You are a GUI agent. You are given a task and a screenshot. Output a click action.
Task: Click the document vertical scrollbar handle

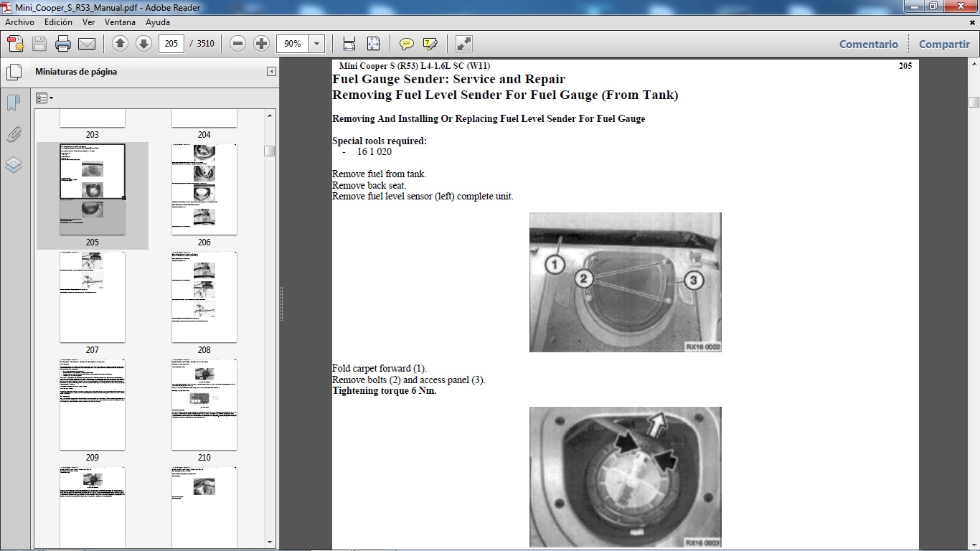click(974, 102)
